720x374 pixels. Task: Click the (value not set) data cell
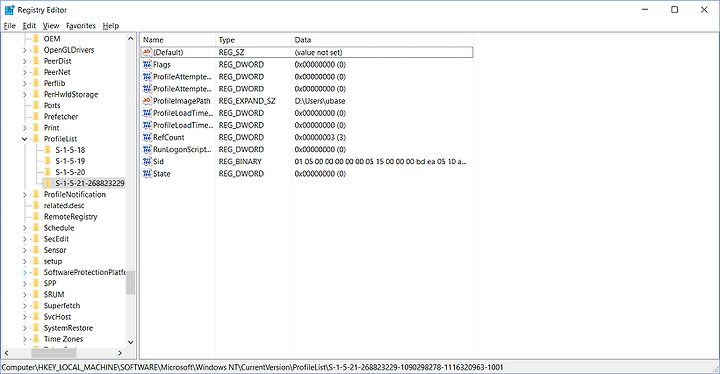pos(318,52)
